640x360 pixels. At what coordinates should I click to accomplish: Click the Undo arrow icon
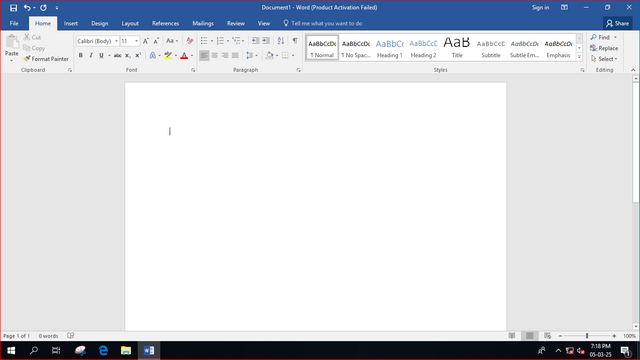27,7
